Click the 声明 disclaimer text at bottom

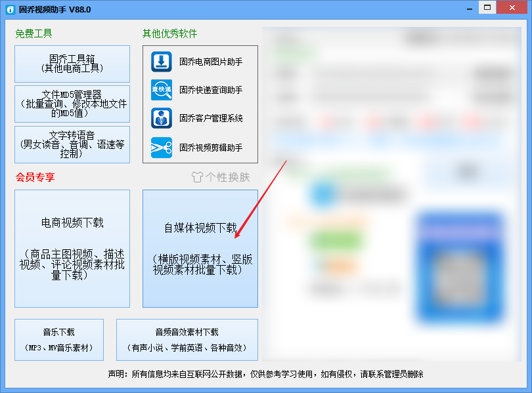pyautogui.click(x=265, y=374)
